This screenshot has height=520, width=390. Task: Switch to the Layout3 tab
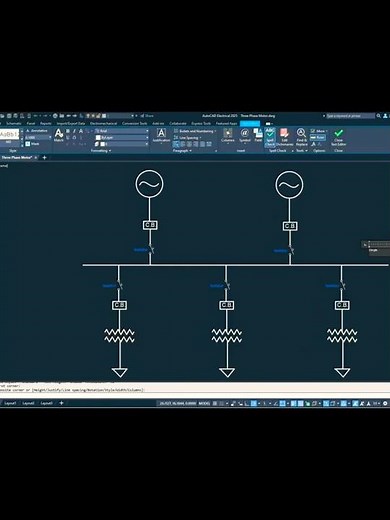(46, 403)
